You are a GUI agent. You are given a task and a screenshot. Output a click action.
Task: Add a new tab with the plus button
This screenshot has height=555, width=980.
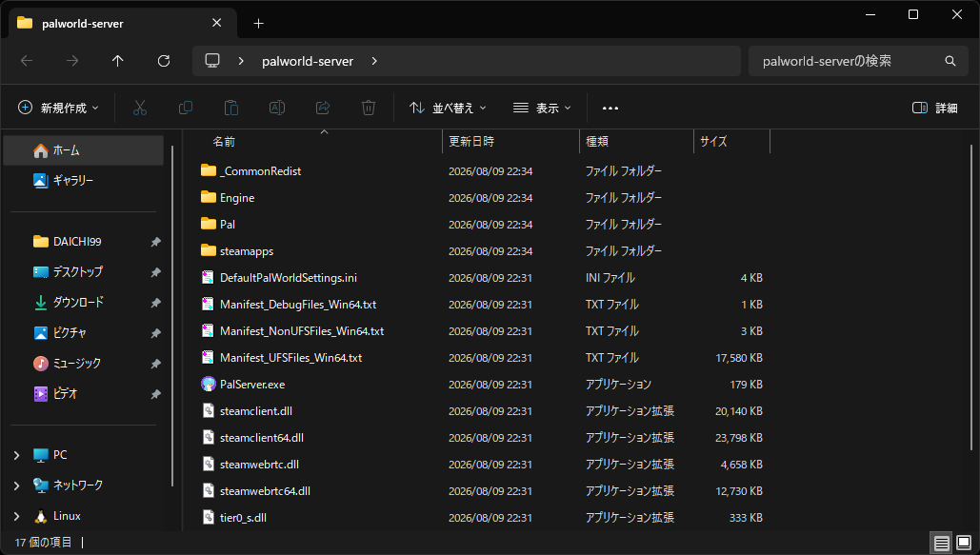258,24
